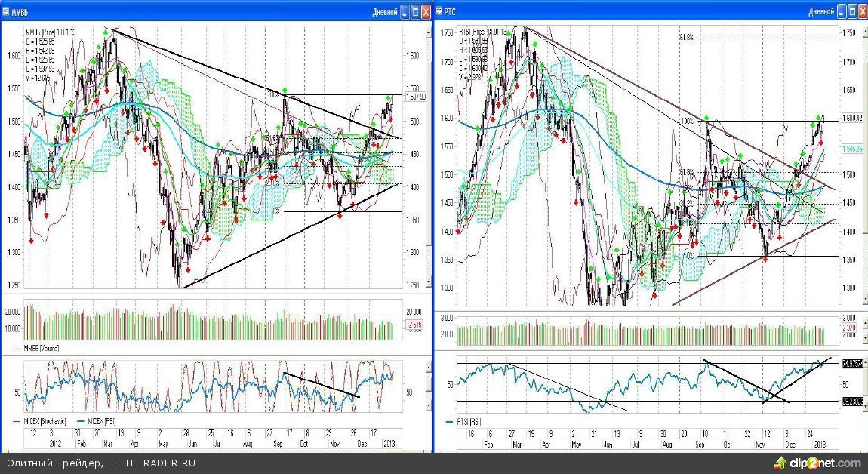
Task: Click the ММВБ chart window icon
Action: 8,11
